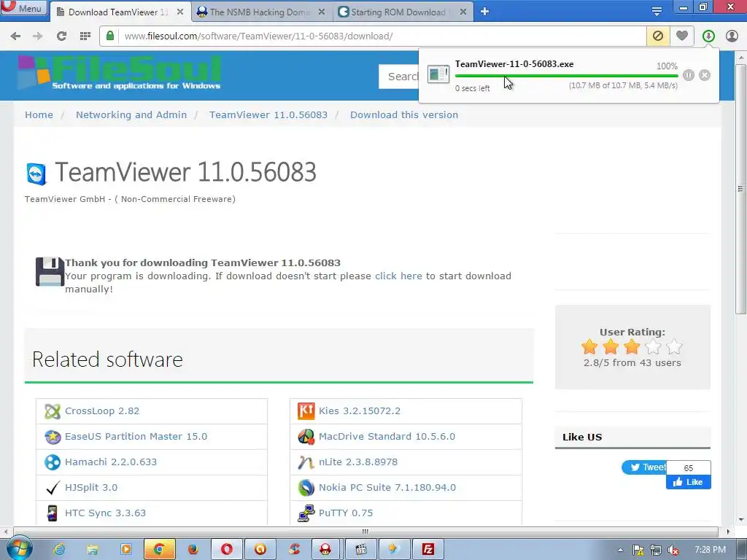Click the ad blocker icon
This screenshot has height=560, width=747.
tap(658, 36)
